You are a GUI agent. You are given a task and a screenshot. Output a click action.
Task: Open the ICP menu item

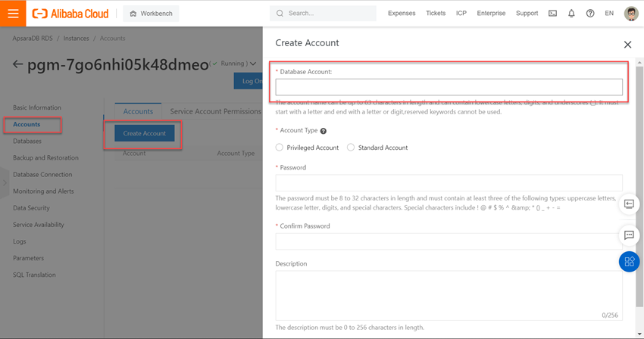[x=461, y=13]
